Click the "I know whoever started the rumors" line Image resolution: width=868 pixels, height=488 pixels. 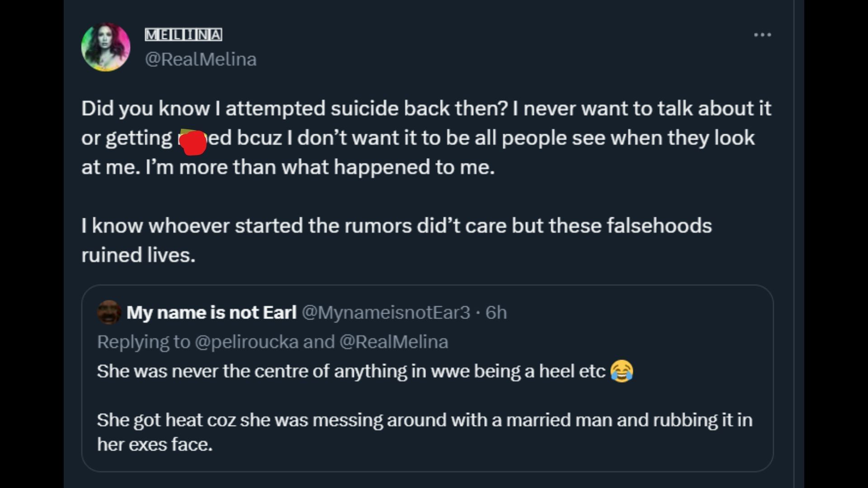point(396,225)
